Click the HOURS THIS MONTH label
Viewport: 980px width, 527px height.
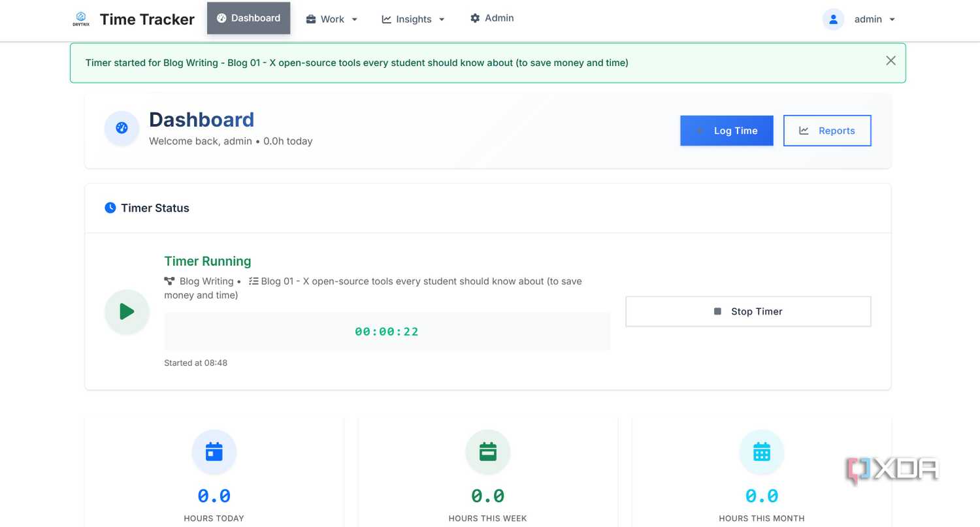[x=762, y=519]
